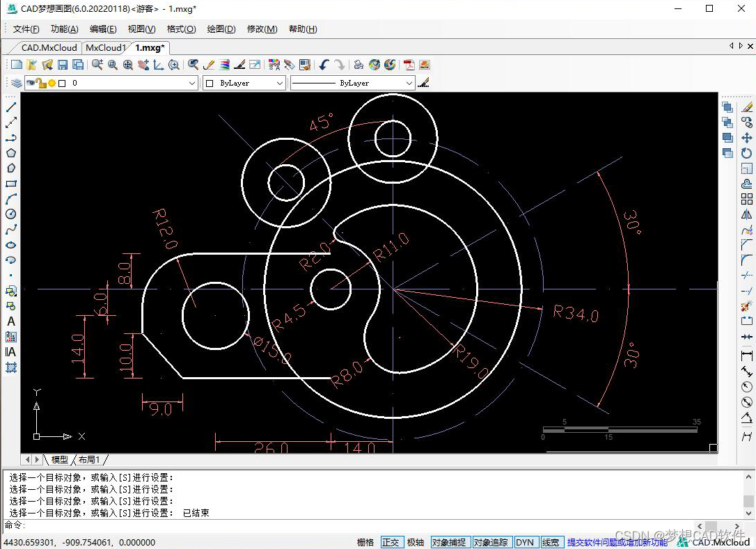
Task: Click 提交软件问题或增加新功能 link
Action: (617, 542)
